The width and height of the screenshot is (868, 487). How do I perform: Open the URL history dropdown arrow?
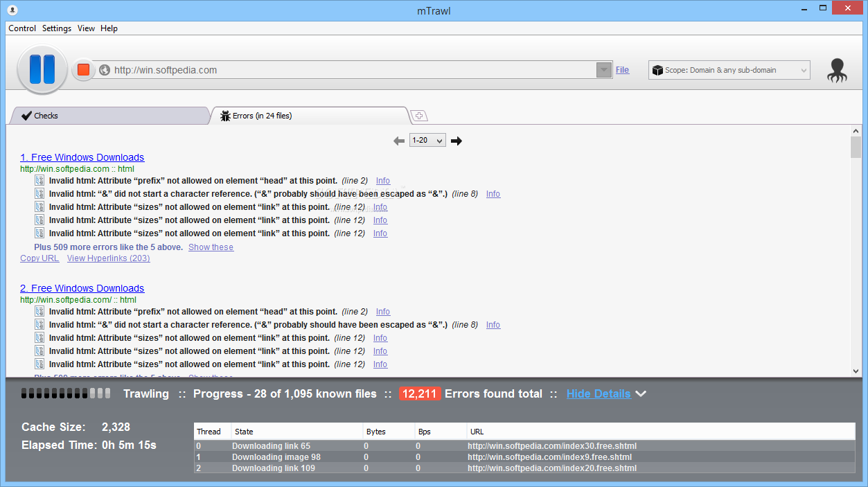[x=604, y=70]
